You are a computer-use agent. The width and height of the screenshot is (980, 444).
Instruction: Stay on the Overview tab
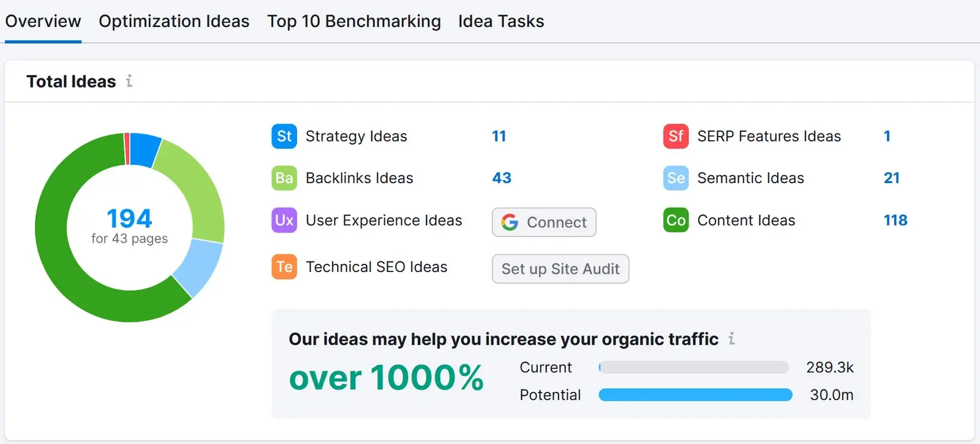(x=43, y=21)
